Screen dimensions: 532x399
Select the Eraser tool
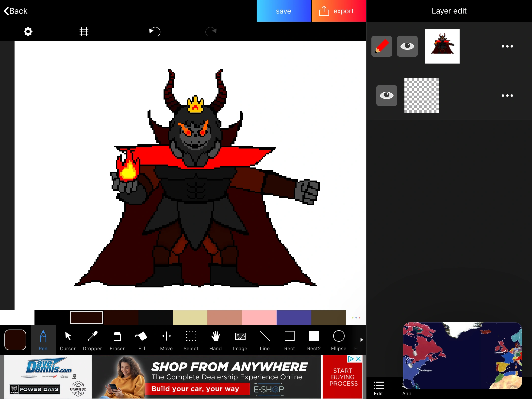pyautogui.click(x=117, y=340)
